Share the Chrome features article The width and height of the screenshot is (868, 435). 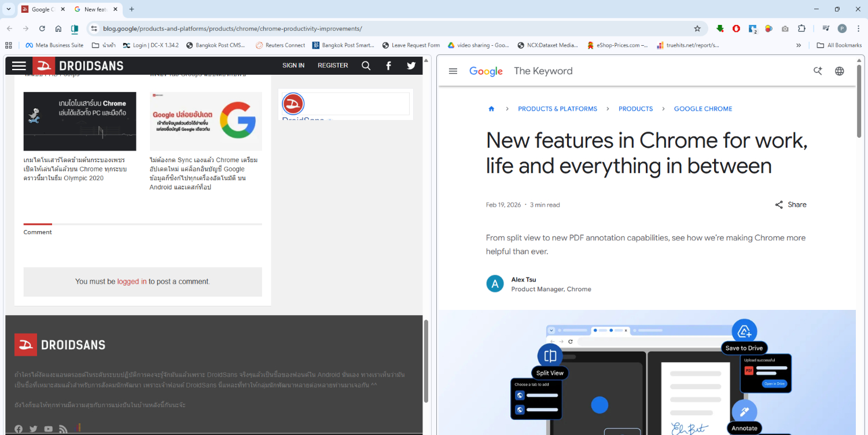(x=790, y=204)
